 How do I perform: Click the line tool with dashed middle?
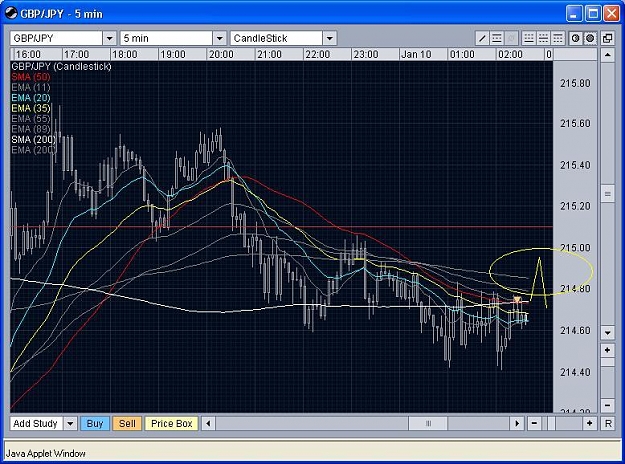coord(497,38)
